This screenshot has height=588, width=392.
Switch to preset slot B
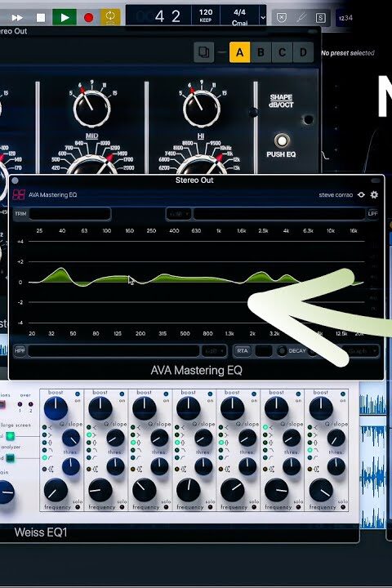click(261, 52)
